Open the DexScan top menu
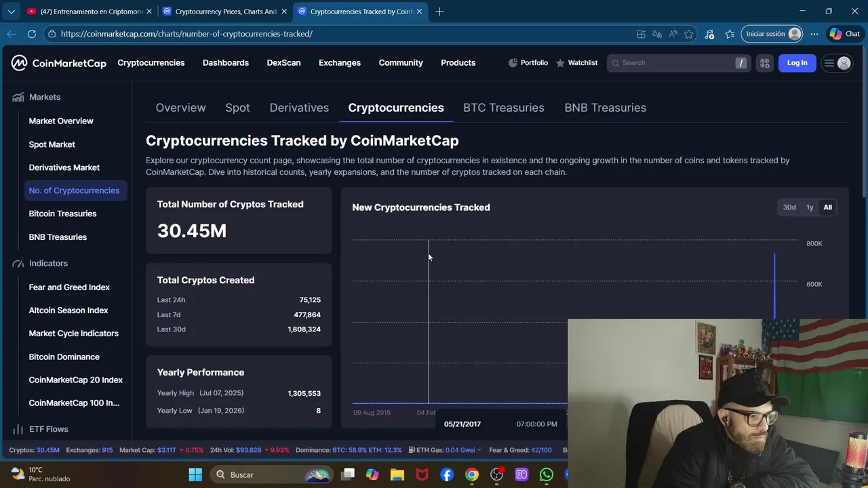Viewport: 868px width, 488px height. coord(283,63)
